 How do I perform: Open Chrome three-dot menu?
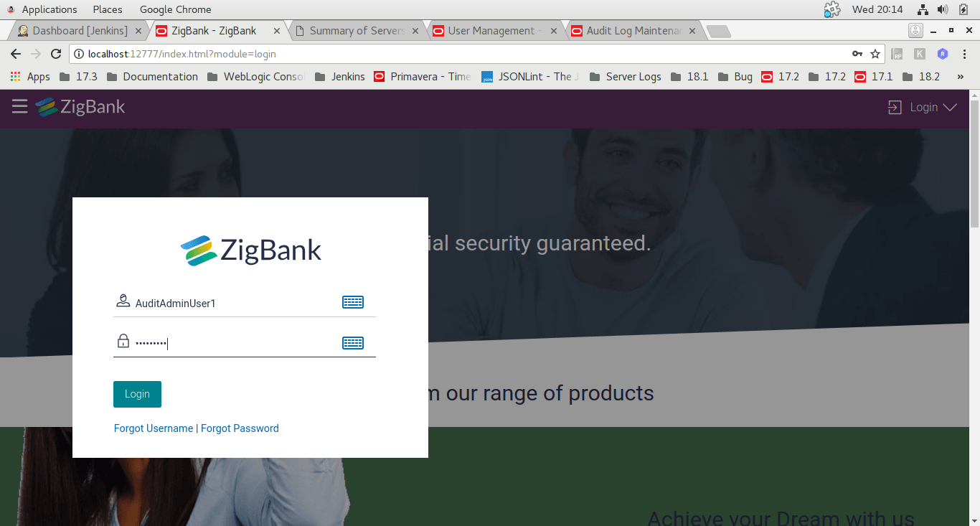point(964,54)
